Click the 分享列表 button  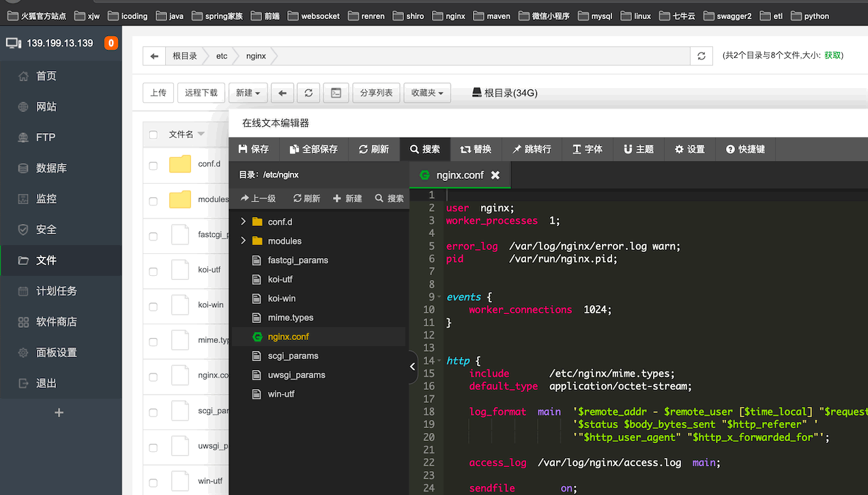click(x=377, y=93)
